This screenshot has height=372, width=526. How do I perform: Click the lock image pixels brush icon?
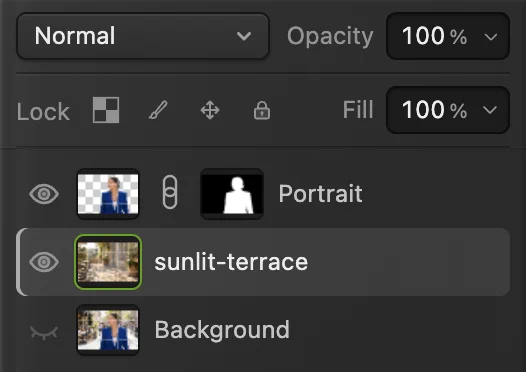point(158,110)
